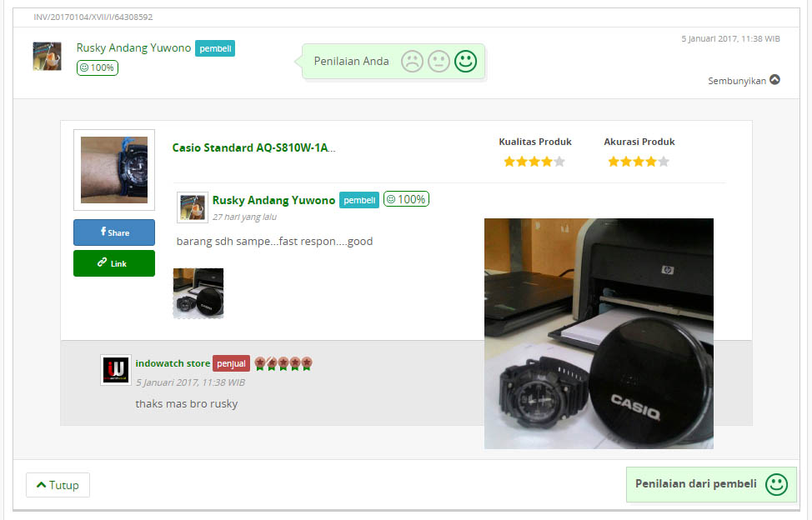812x520 pixels.
Task: Click the Kualitas Produk star rating
Action: point(534,162)
